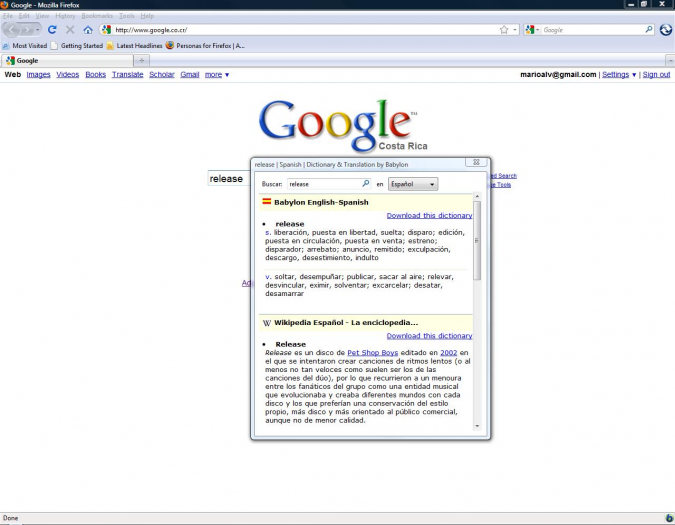Open Gmail link
Viewport: 675px width, 525px height.
coord(190,74)
